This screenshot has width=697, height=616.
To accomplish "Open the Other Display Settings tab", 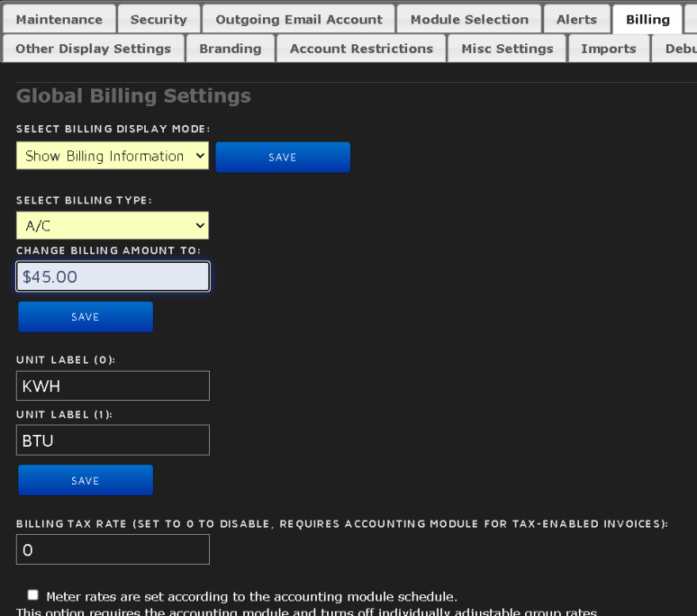I will [x=93, y=49].
